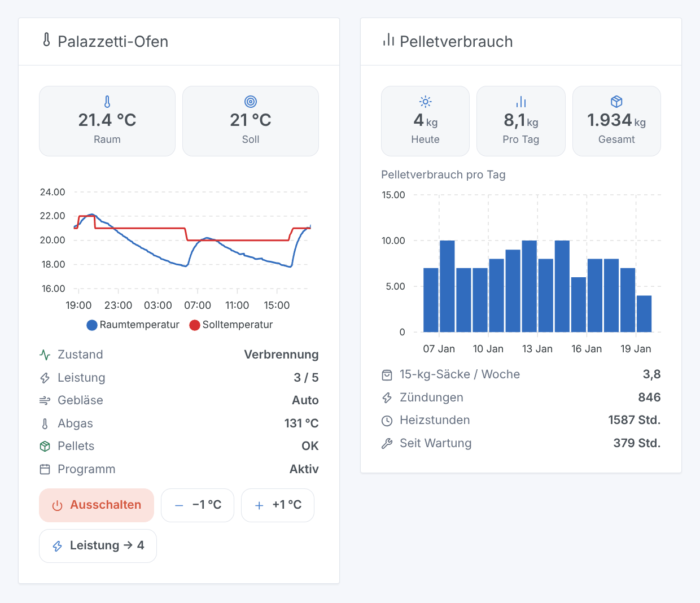Click the 1.934 kg Gesamt card
This screenshot has height=603, width=700.
(x=616, y=121)
